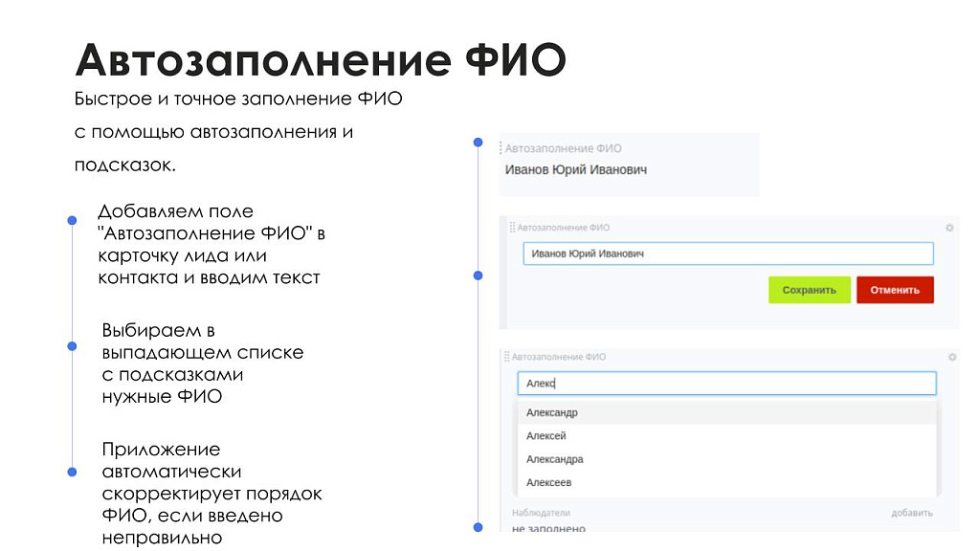This screenshot has width=980, height=551.
Task: Select Александра from the name suggestions
Action: tap(553, 459)
